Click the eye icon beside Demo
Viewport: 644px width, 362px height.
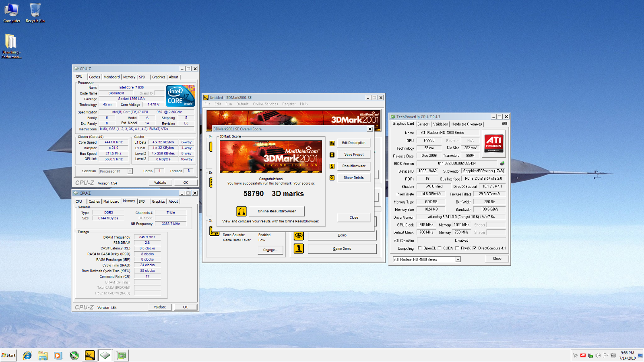click(x=299, y=235)
